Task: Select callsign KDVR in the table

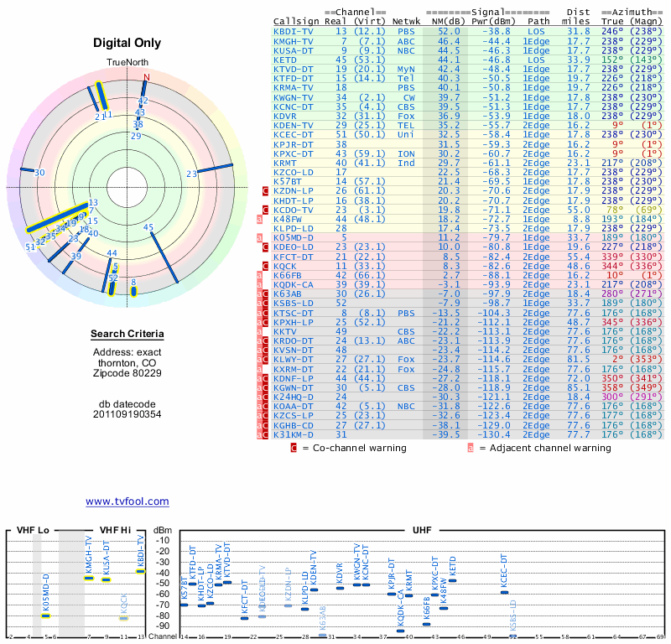Action: (x=284, y=117)
